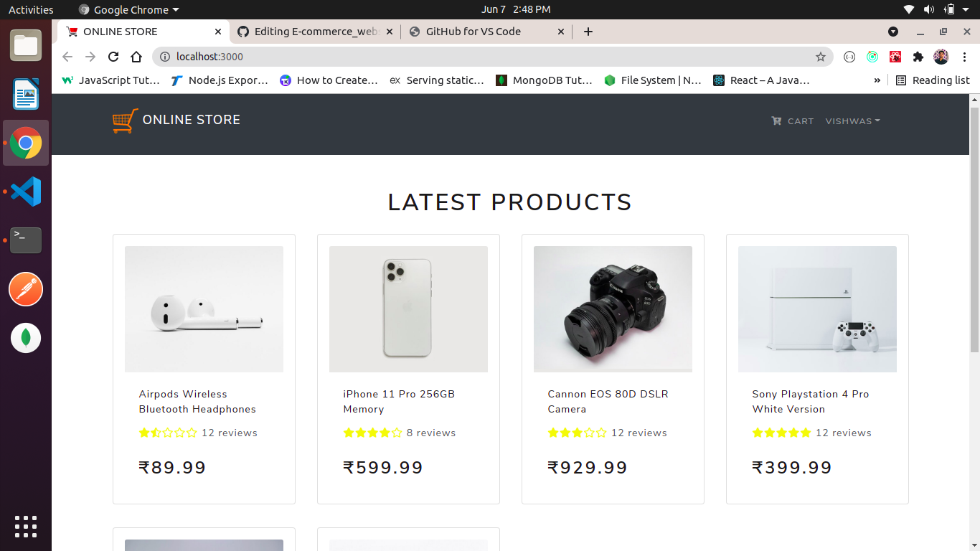Viewport: 980px width, 551px height.
Task: Expand the hidden bookmarks chevron
Action: pos(877,80)
